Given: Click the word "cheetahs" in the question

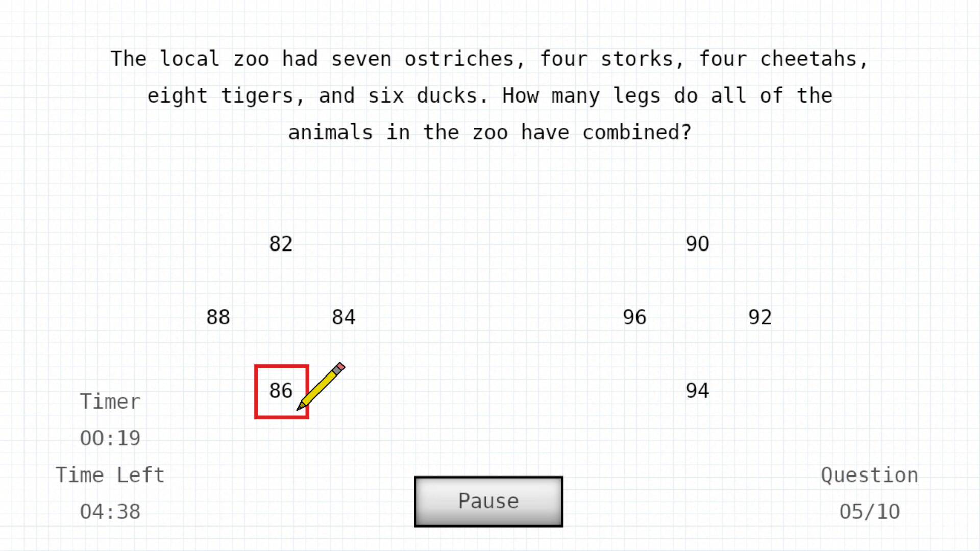Looking at the screenshot, I should (x=808, y=59).
